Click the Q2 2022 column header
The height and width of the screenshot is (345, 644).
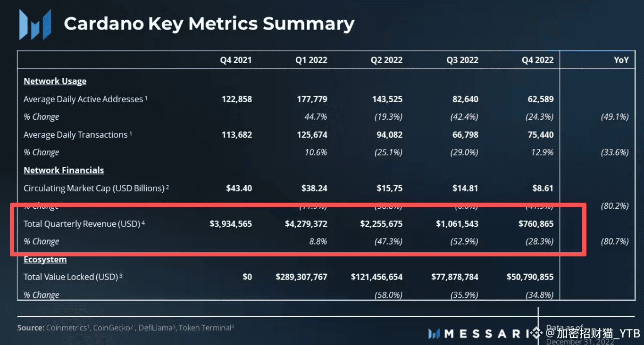tap(387, 60)
